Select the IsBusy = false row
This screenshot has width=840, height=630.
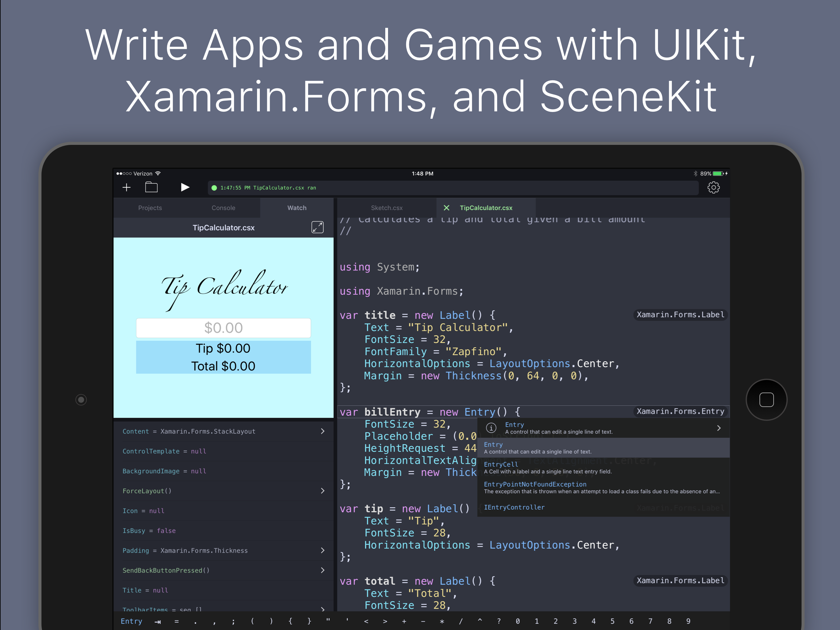coord(223,531)
